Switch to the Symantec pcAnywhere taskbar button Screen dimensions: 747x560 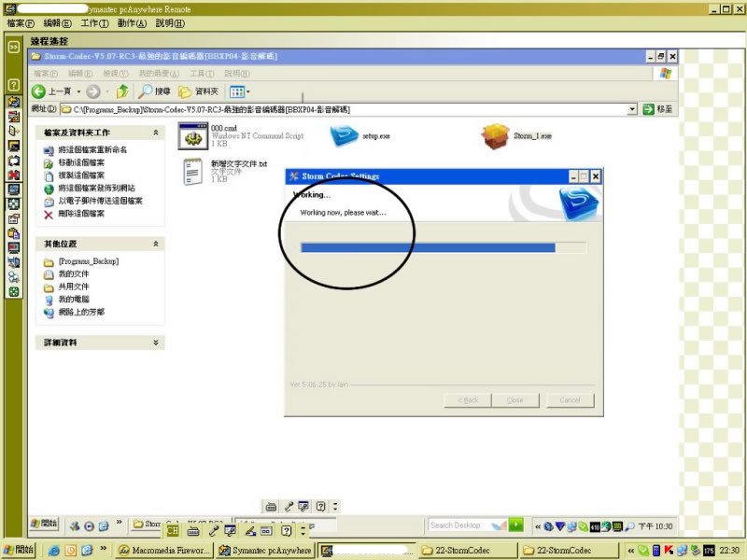pos(265,551)
